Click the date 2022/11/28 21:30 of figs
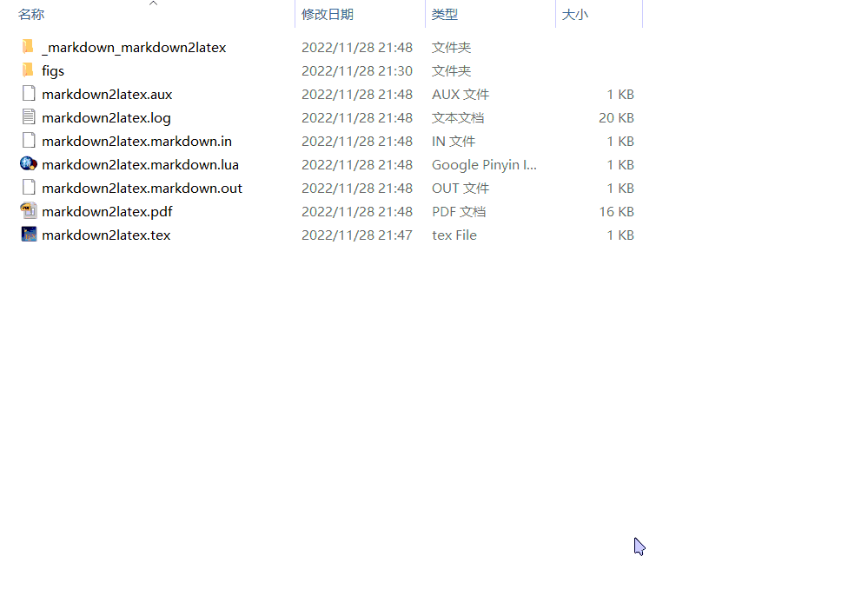The width and height of the screenshot is (868, 616). pyautogui.click(x=357, y=71)
